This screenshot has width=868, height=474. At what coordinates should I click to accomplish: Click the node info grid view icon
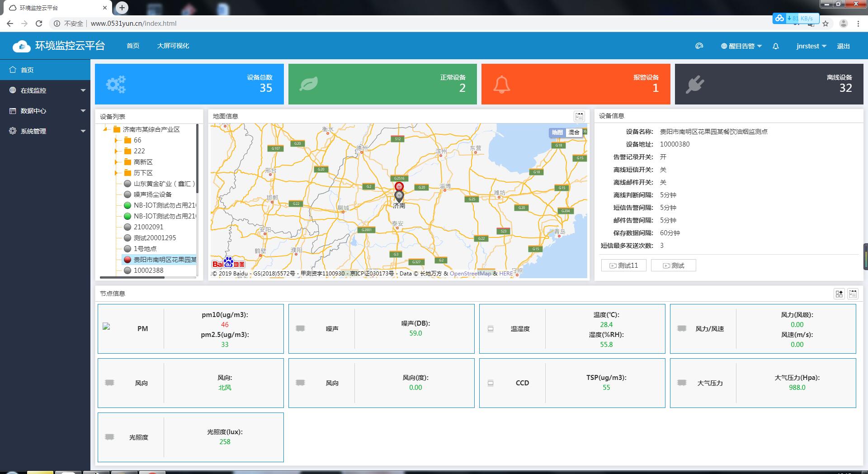tap(839, 294)
